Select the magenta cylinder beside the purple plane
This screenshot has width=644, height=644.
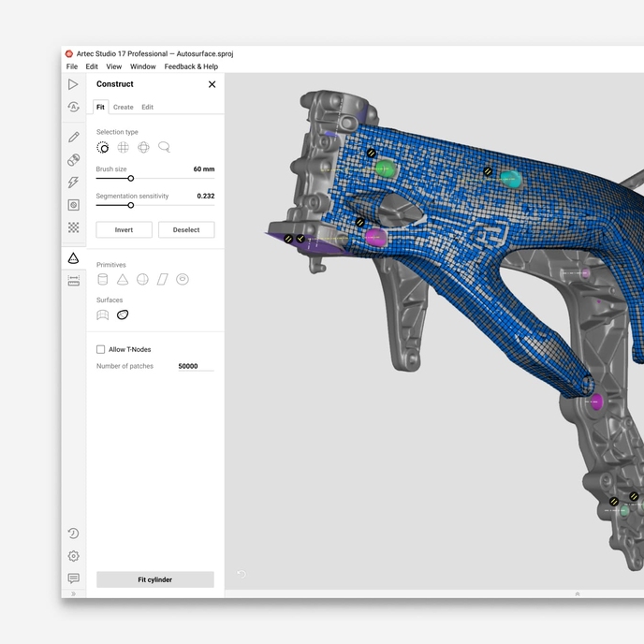pyautogui.click(x=376, y=238)
